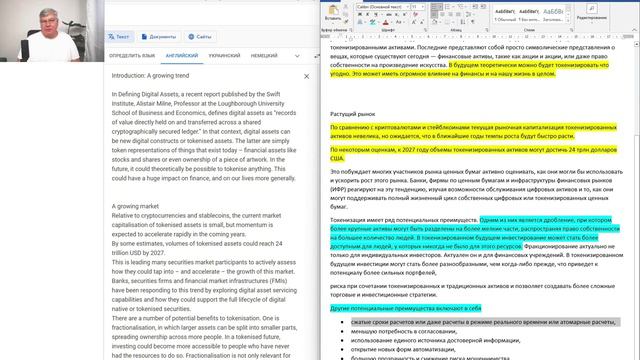Screen dimensions: 640x360
Task: Click the Copy icon in Word clipboard group
Action: pos(346,14)
